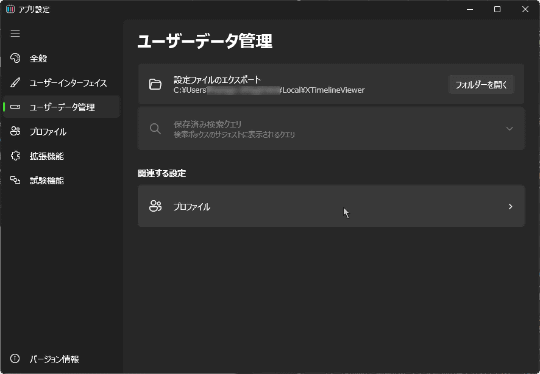Click the people icon beside sidebar プロファイル
The height and width of the screenshot is (374, 540).
click(15, 131)
